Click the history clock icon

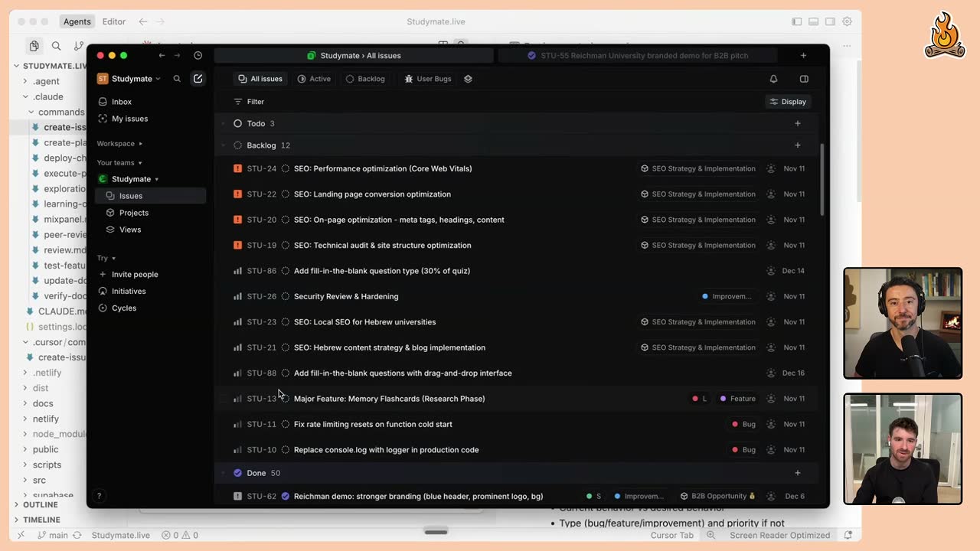(x=198, y=55)
